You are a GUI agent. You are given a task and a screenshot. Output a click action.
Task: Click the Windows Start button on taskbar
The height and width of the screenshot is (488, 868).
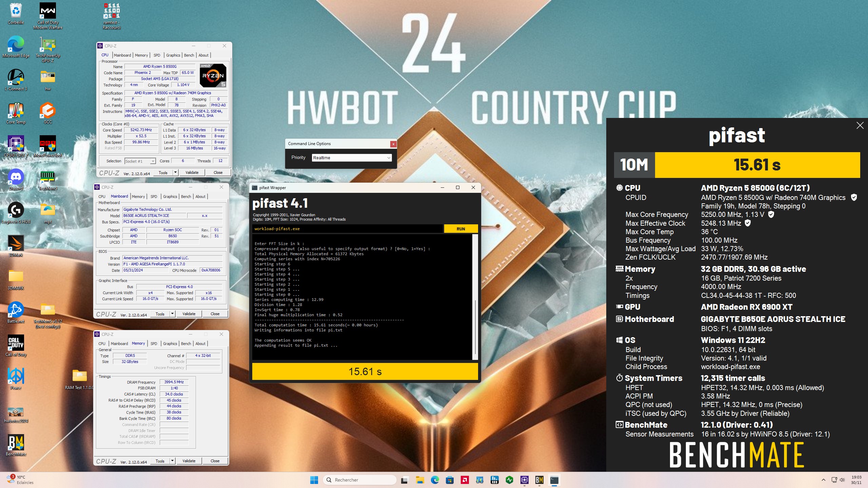314,480
